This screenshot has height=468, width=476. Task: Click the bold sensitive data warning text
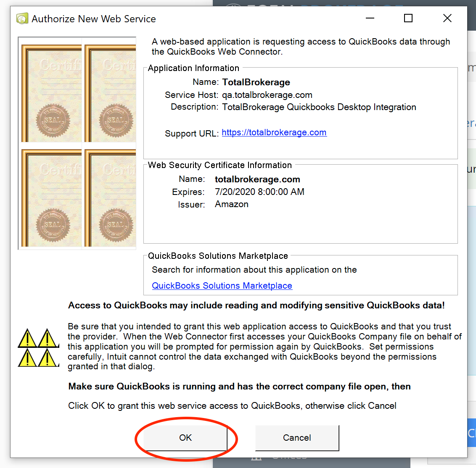tap(256, 305)
